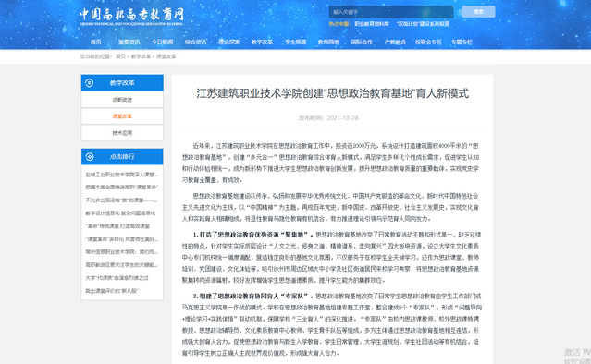Viewport: 591px width, 364px height.
Task: Click the 教学改革 sidebar header
Action: pos(122,83)
